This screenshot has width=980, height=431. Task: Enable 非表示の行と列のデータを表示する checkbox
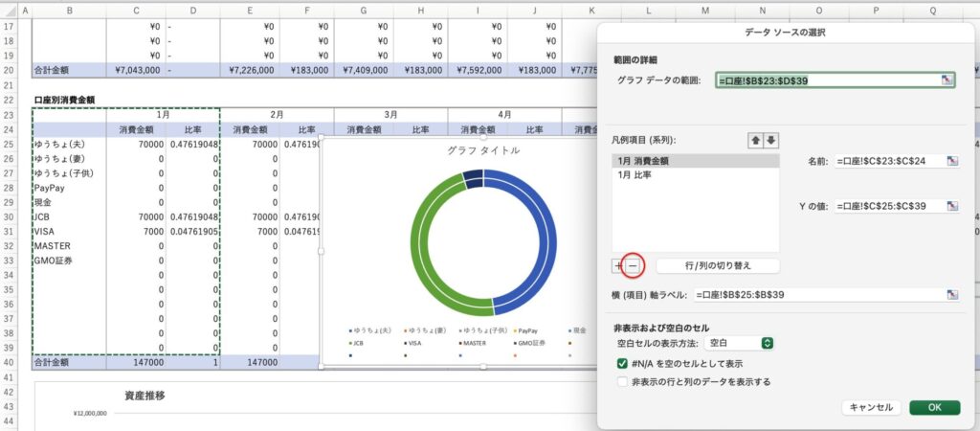pyautogui.click(x=623, y=381)
